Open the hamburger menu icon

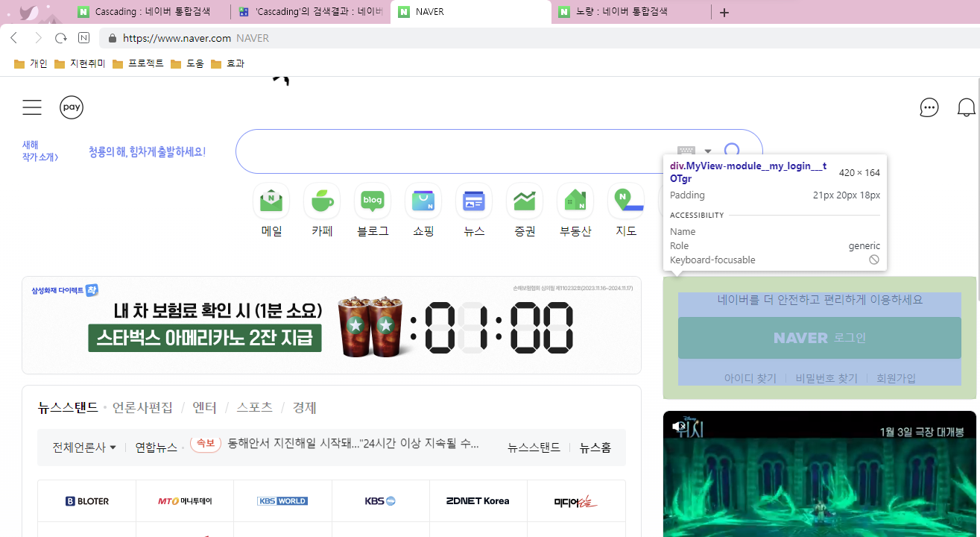coord(32,107)
